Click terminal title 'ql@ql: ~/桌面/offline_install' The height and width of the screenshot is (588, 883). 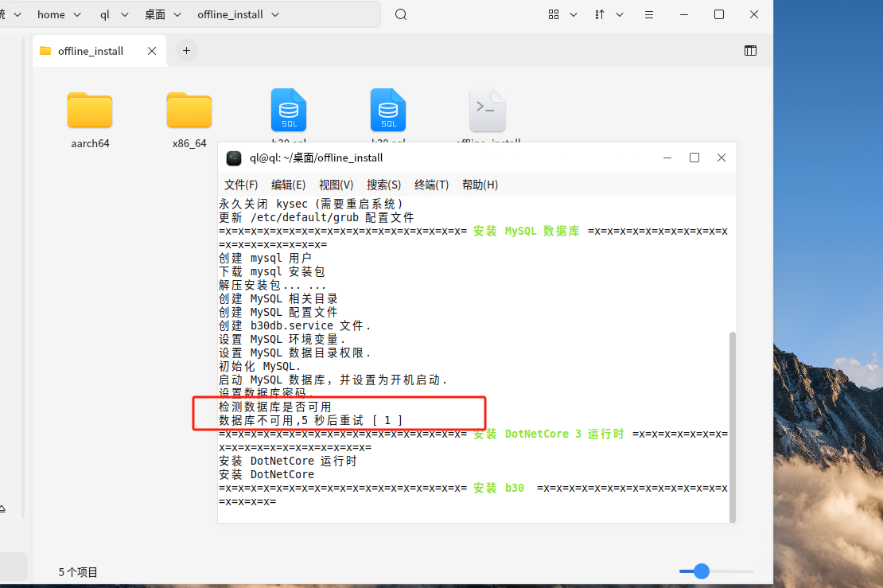(x=317, y=158)
